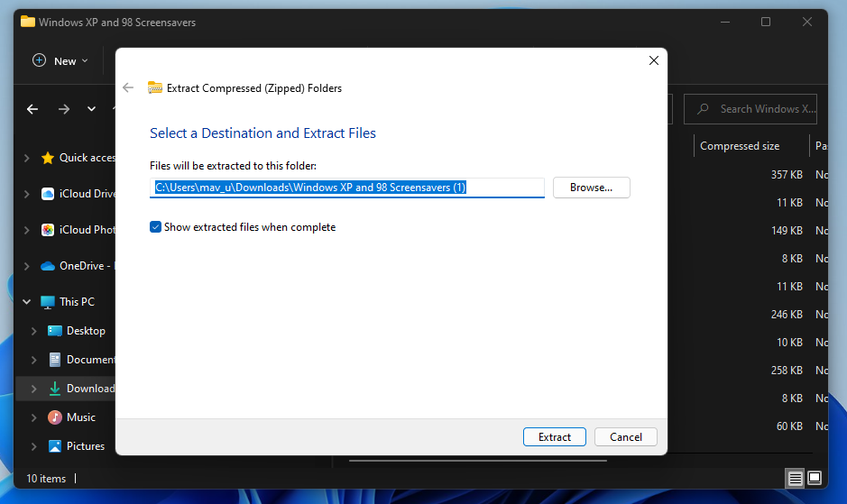Select the Documents icon in sidebar
847x504 pixels.
coord(54,360)
